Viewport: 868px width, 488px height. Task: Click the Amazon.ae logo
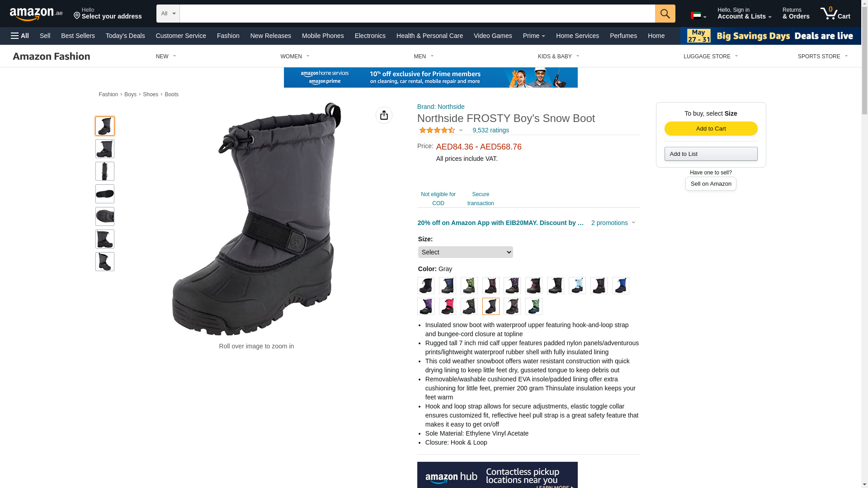point(36,14)
